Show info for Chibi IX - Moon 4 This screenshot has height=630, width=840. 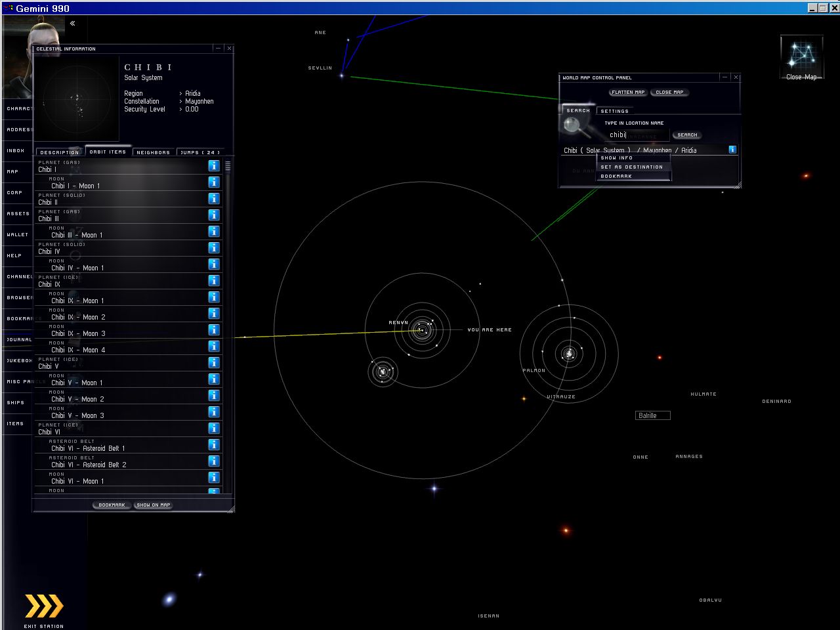coord(213,346)
